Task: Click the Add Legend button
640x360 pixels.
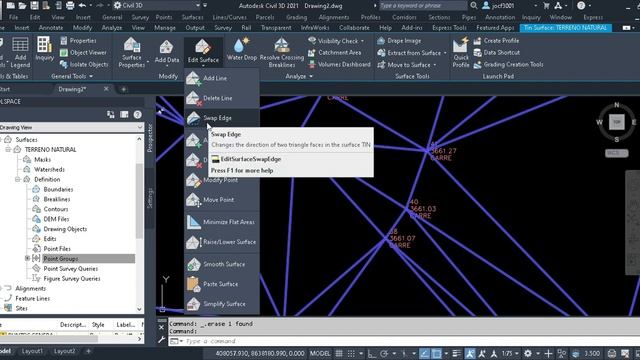Action: (x=20, y=53)
